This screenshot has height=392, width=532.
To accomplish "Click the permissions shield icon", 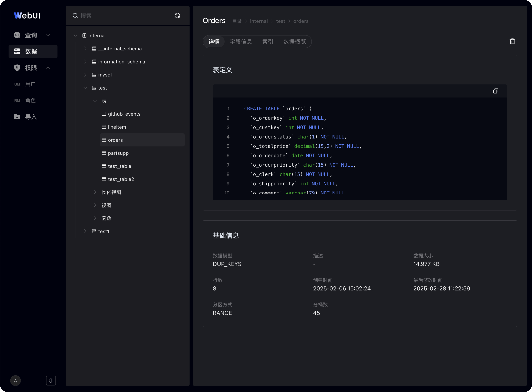I will pos(17,68).
